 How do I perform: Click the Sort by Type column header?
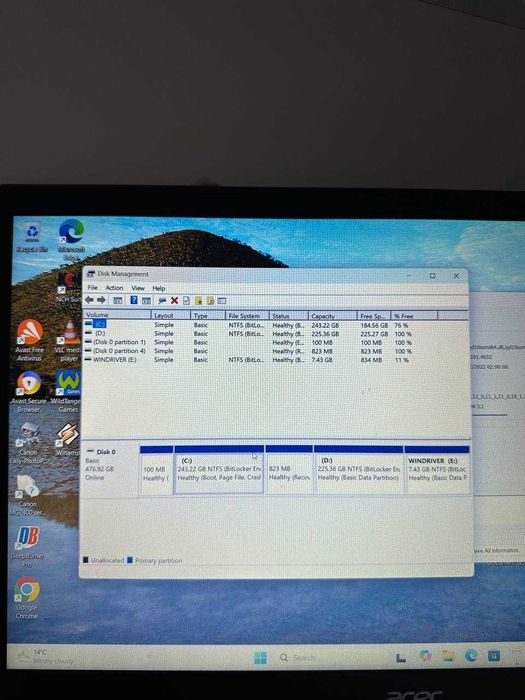(x=208, y=315)
